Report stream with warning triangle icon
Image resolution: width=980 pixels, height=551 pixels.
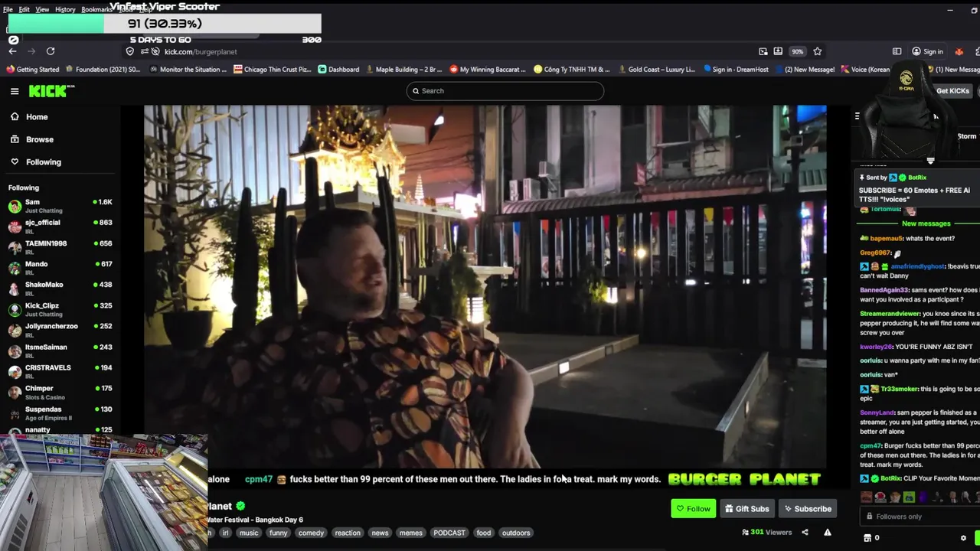pos(828,533)
